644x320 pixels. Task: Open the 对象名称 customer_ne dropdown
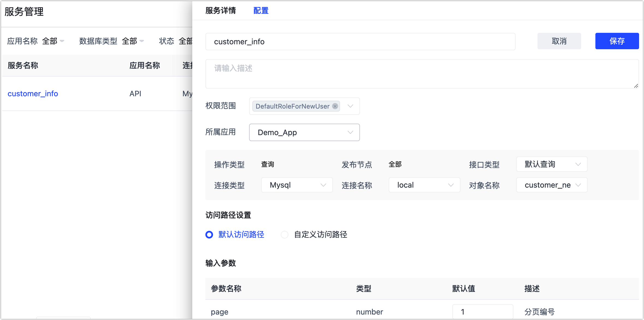(x=552, y=185)
